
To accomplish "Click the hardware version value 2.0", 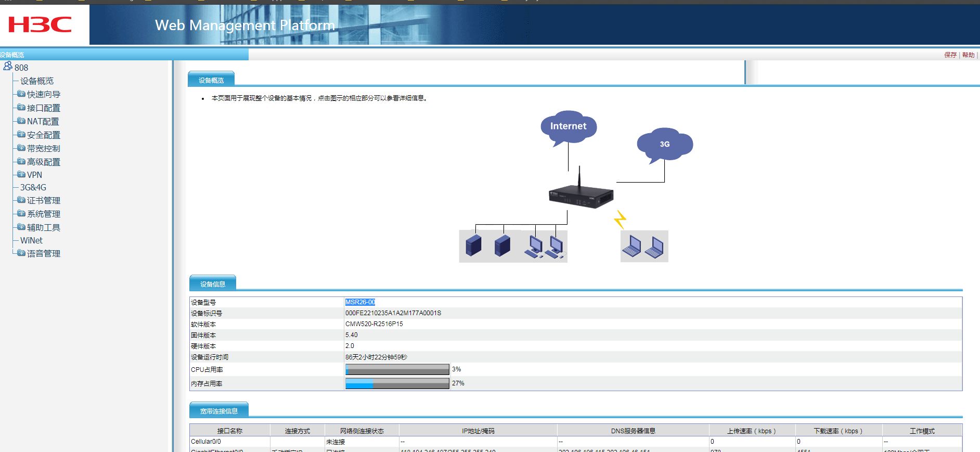I will point(350,346).
